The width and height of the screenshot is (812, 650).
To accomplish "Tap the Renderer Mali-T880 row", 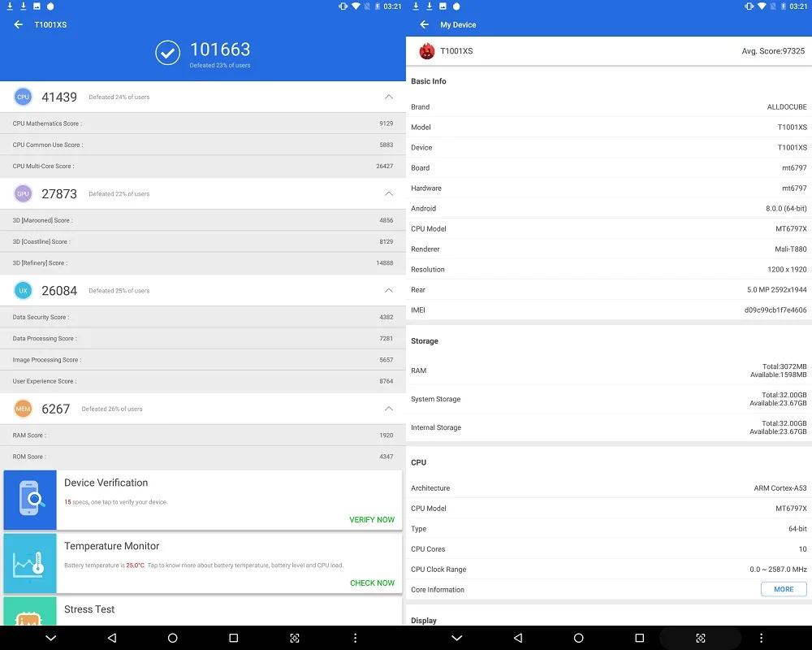I will click(609, 249).
